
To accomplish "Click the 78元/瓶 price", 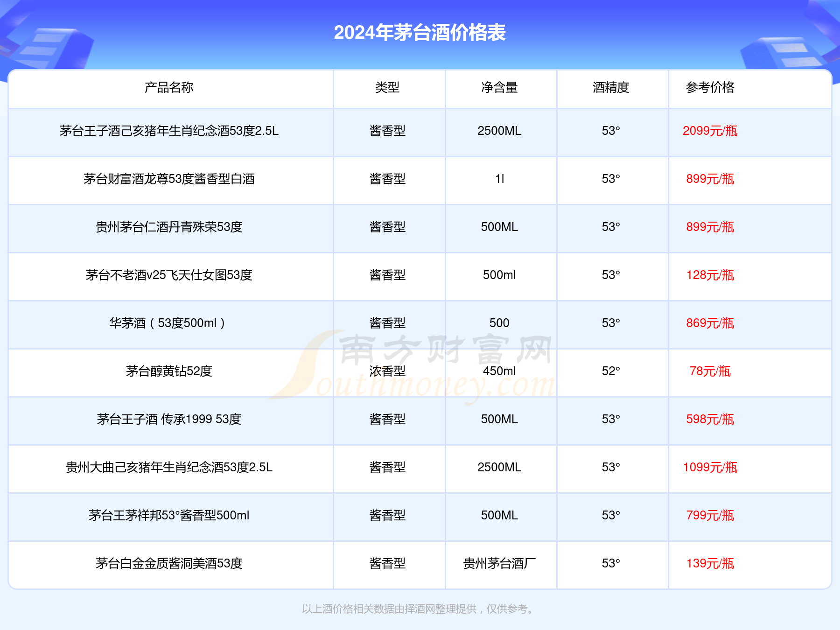I will (x=710, y=371).
